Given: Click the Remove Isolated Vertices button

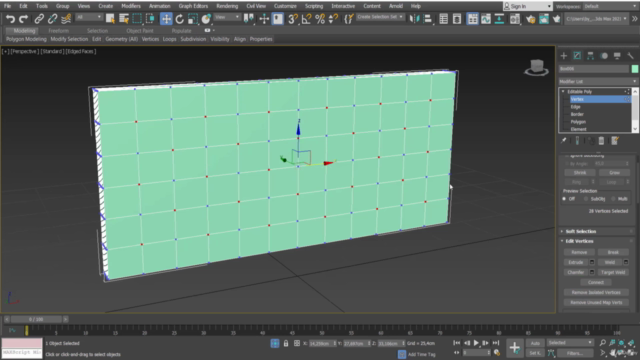Looking at the screenshot, I should click(x=596, y=293).
